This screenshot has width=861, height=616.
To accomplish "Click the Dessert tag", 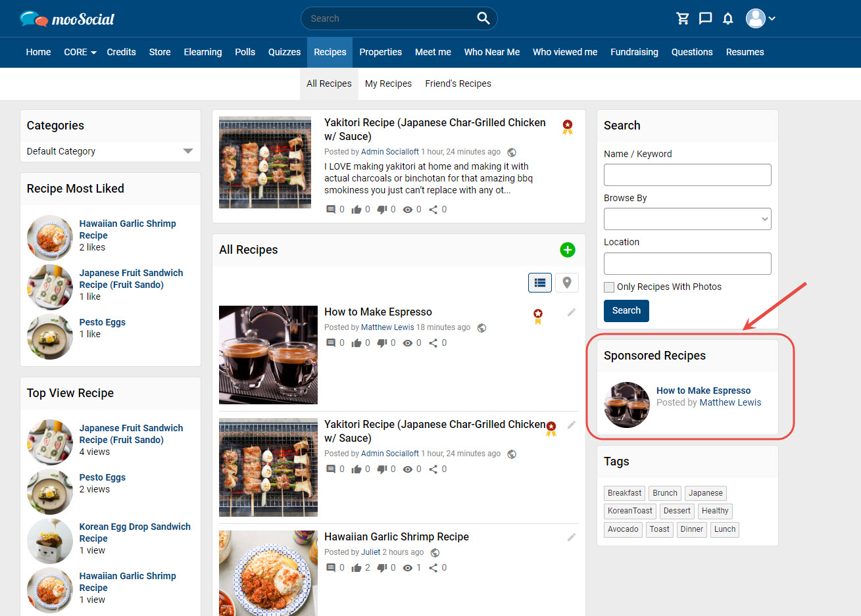I will [x=677, y=511].
